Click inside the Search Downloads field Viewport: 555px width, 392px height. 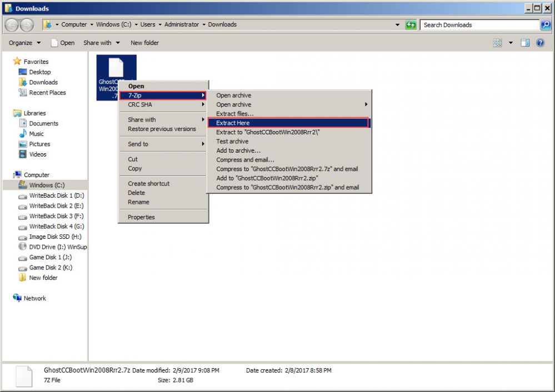479,25
